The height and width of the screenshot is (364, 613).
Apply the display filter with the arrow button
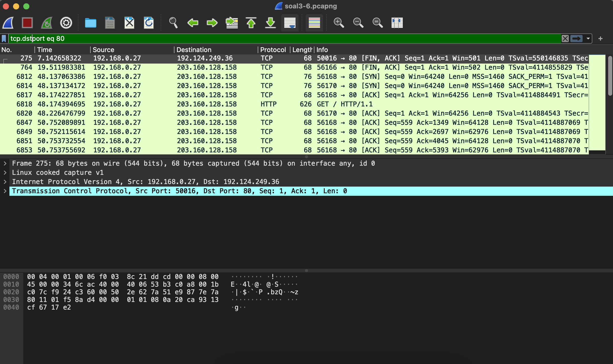577,39
